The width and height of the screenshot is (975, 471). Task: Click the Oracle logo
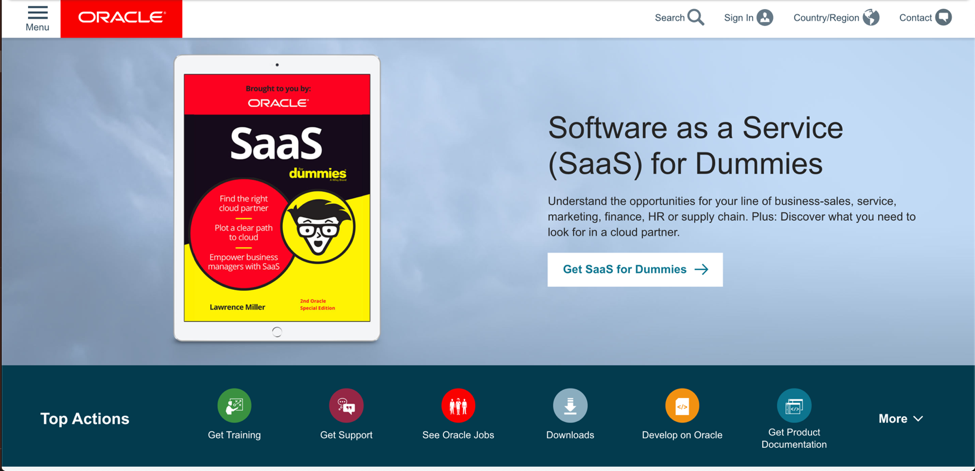(121, 19)
